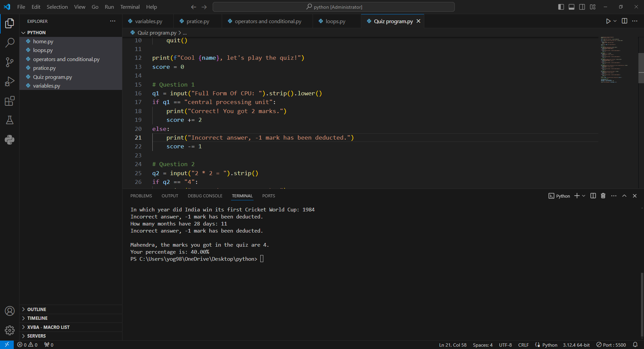644x349 pixels.
Task: Open the Search view icon
Action: (x=10, y=43)
